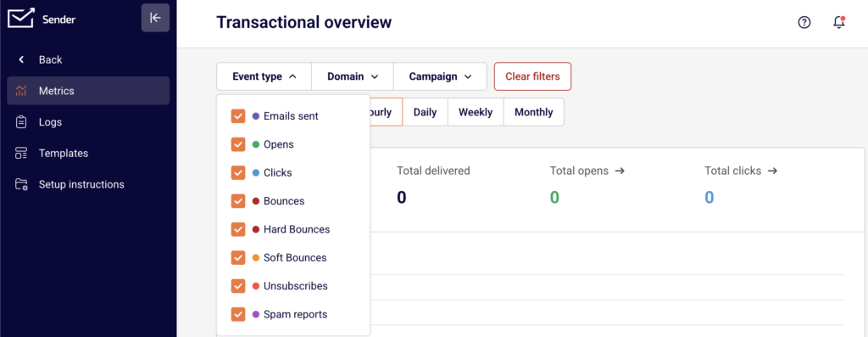Click the green Opens color dot
Image resolution: width=868 pixels, height=337 pixels.
tap(256, 144)
